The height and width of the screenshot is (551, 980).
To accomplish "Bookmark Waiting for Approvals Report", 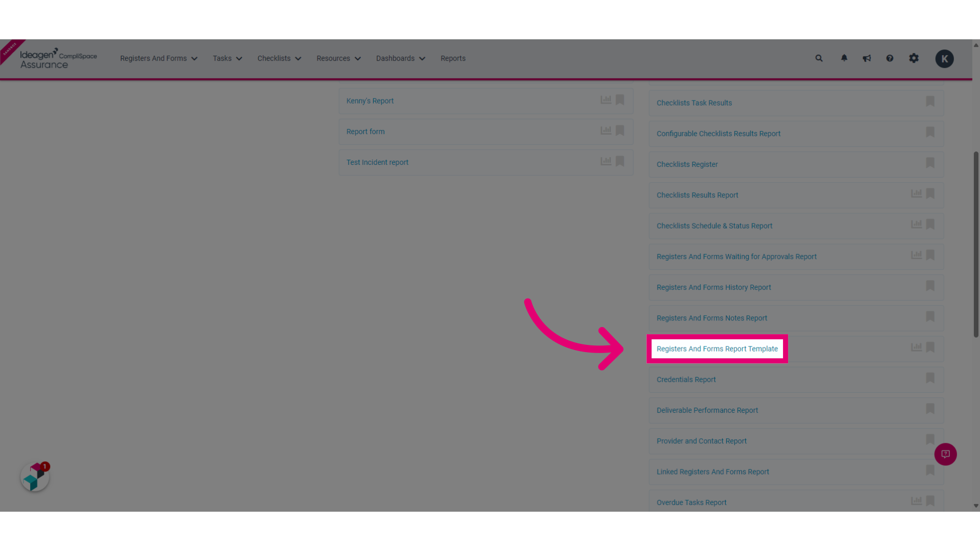I will [930, 255].
